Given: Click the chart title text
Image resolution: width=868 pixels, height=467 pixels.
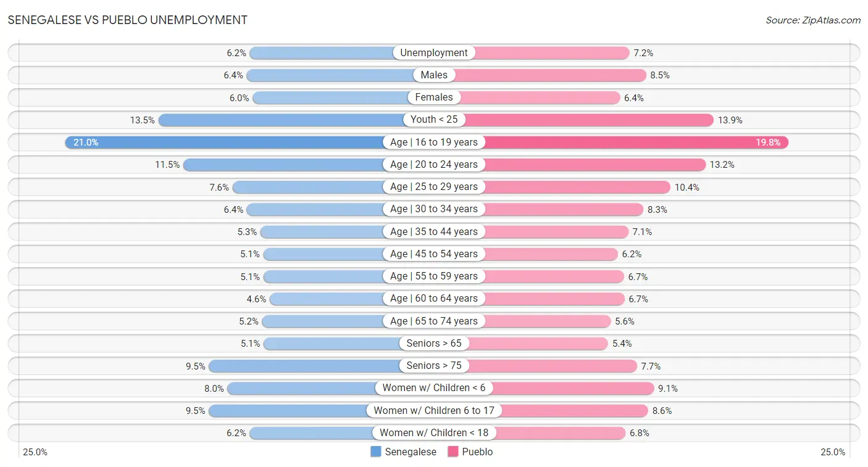Looking at the screenshot, I should (x=128, y=20).
